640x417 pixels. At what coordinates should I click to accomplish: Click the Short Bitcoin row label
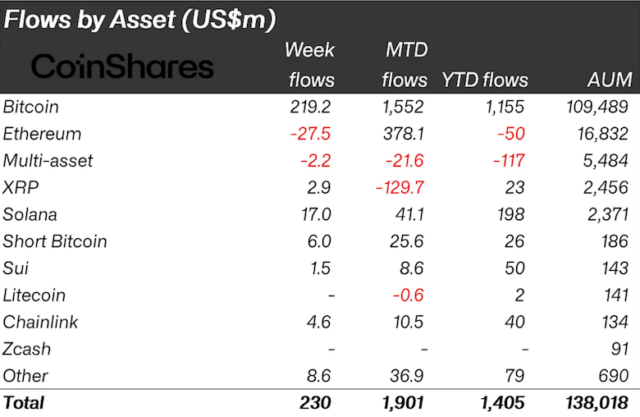[56, 241]
